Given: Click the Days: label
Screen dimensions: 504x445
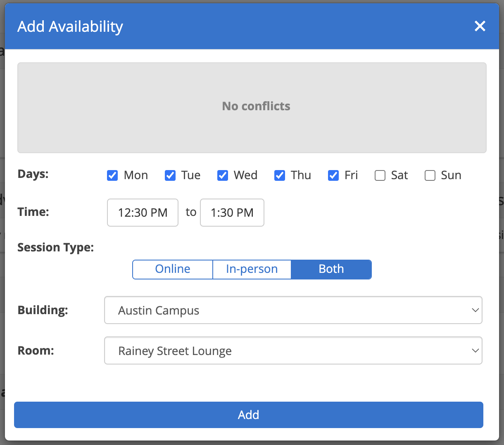Looking at the screenshot, I should coord(33,174).
